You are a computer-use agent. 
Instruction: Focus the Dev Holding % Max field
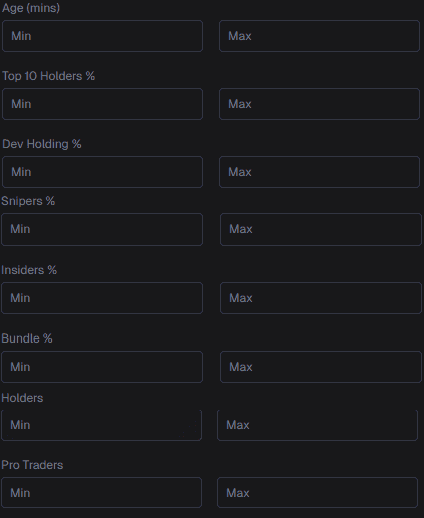point(319,172)
